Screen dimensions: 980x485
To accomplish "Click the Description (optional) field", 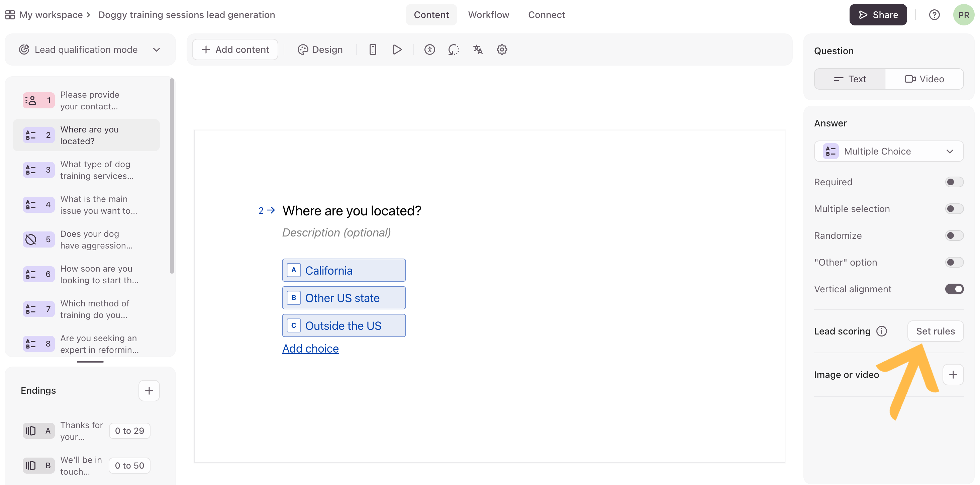I will tap(336, 232).
